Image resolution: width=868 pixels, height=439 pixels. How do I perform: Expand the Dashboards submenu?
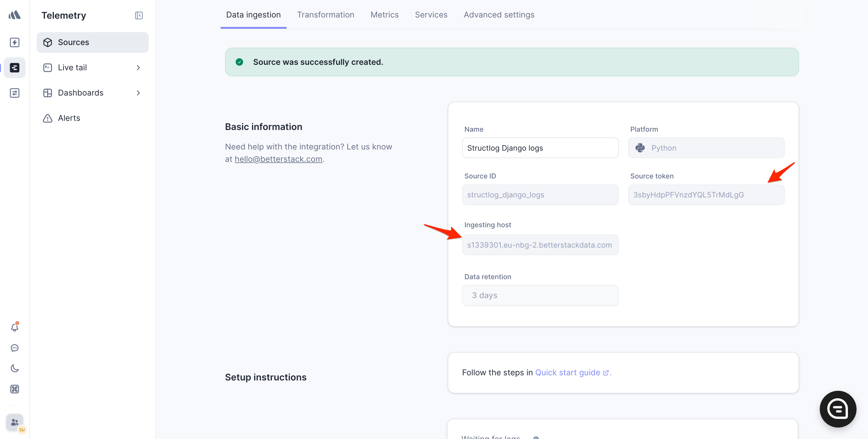pyautogui.click(x=138, y=93)
